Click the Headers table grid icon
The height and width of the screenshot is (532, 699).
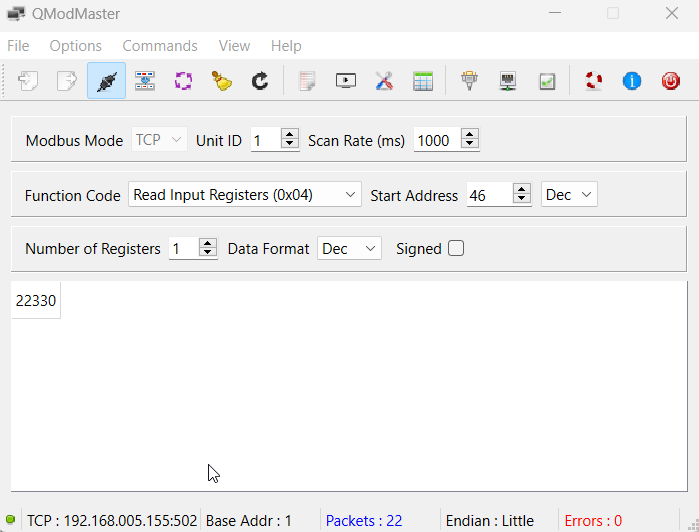coord(423,81)
